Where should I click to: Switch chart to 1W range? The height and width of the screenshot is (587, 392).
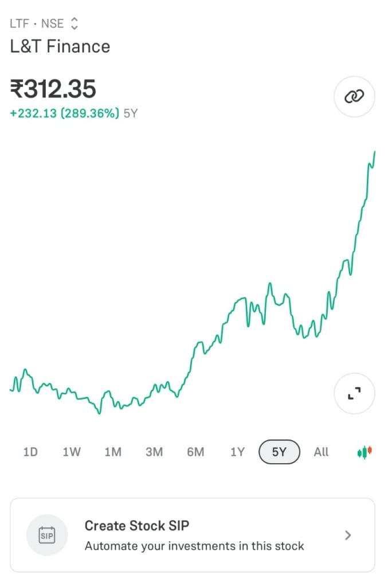pyautogui.click(x=72, y=452)
